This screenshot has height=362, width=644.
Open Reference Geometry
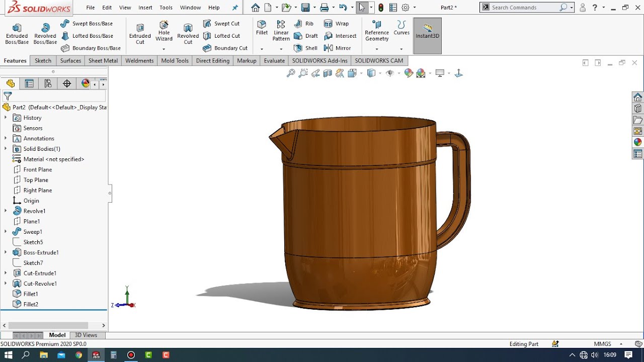tap(377, 31)
